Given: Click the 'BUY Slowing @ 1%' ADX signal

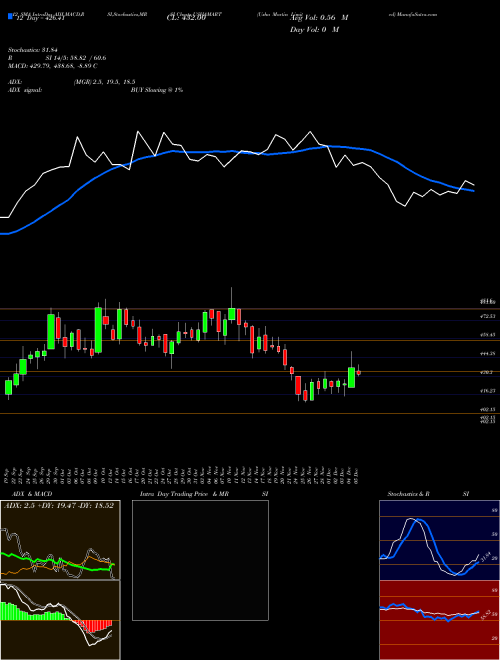Looking at the screenshot, I should 157,90.
